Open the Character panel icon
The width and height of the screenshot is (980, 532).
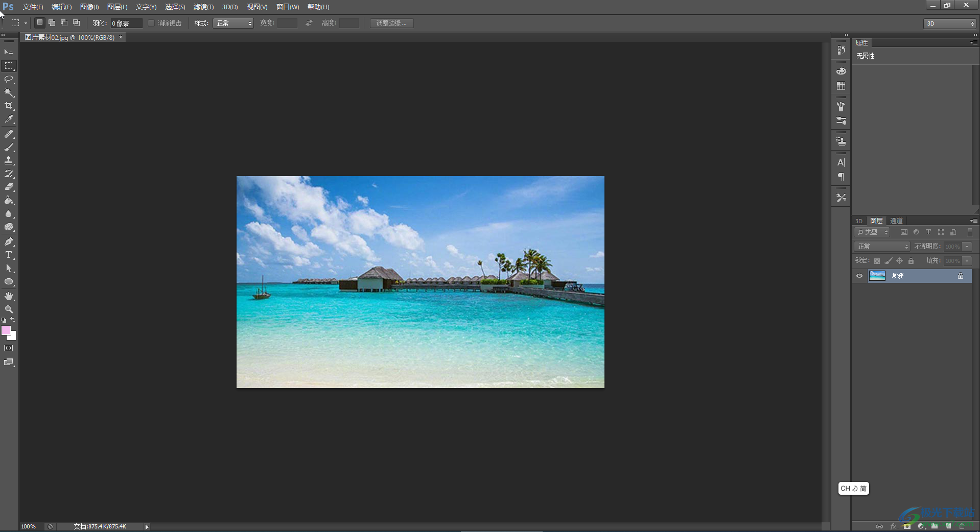click(x=841, y=162)
